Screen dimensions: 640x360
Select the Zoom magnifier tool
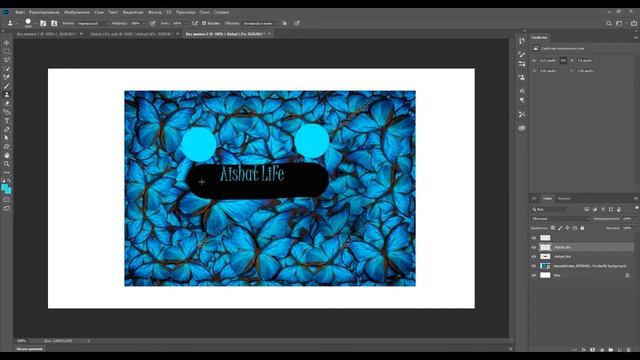(x=7, y=164)
